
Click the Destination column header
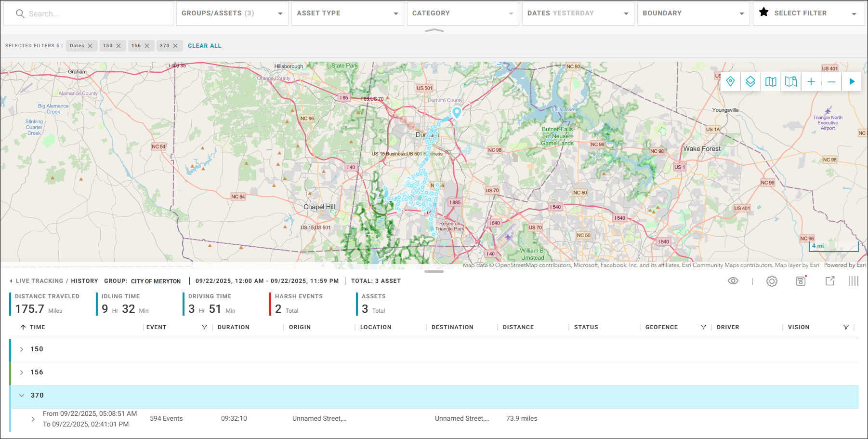point(452,327)
